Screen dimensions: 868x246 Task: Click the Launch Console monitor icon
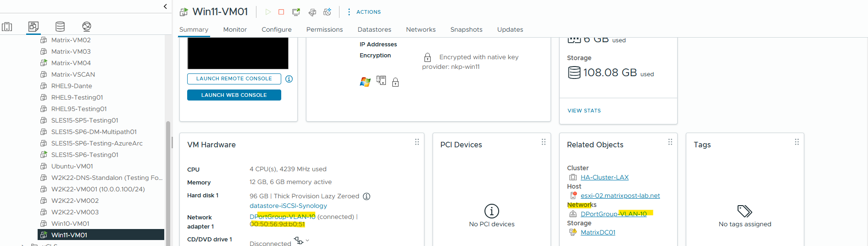pyautogui.click(x=296, y=12)
